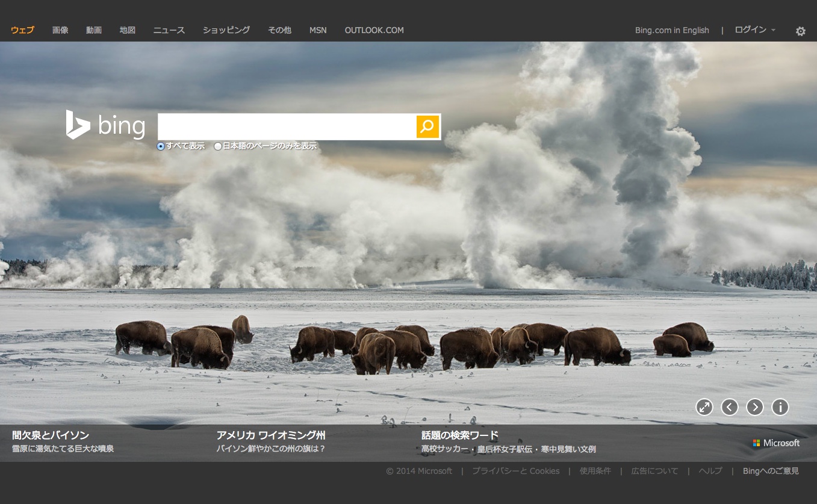Open OUTLOOK.COM from the top bar
Image resolution: width=817 pixels, height=504 pixels.
pyautogui.click(x=374, y=30)
